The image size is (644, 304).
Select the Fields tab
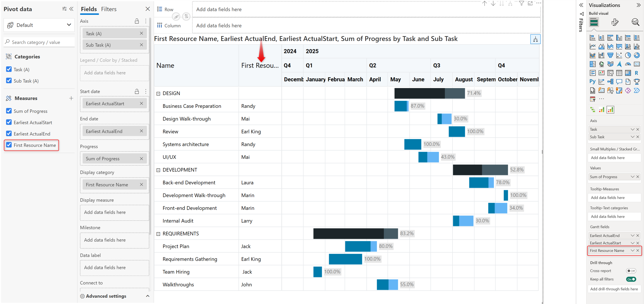tap(89, 9)
